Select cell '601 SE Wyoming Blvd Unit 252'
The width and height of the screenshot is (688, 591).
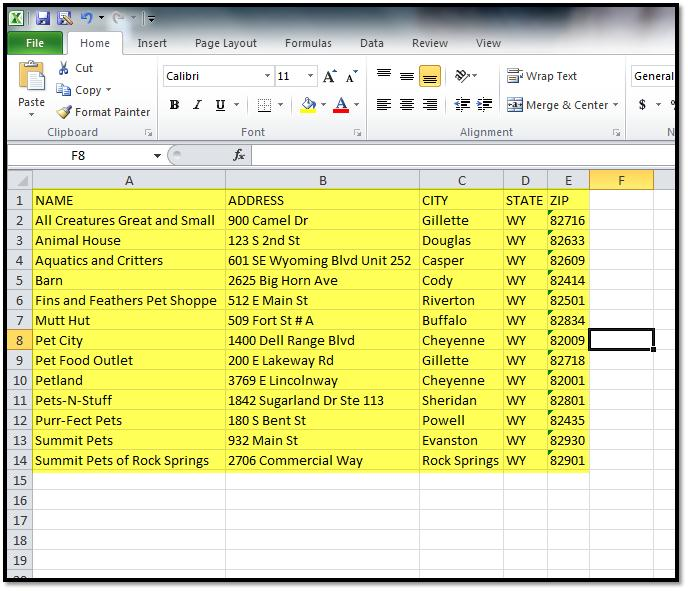(x=322, y=261)
